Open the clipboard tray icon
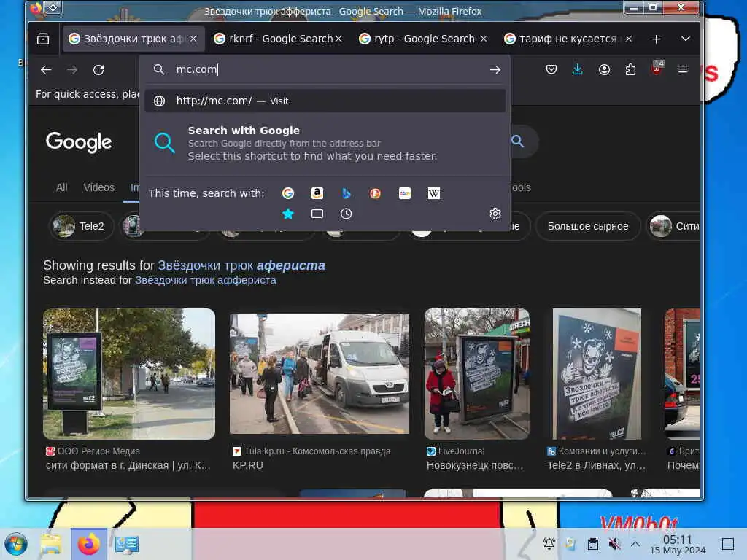 point(592,543)
